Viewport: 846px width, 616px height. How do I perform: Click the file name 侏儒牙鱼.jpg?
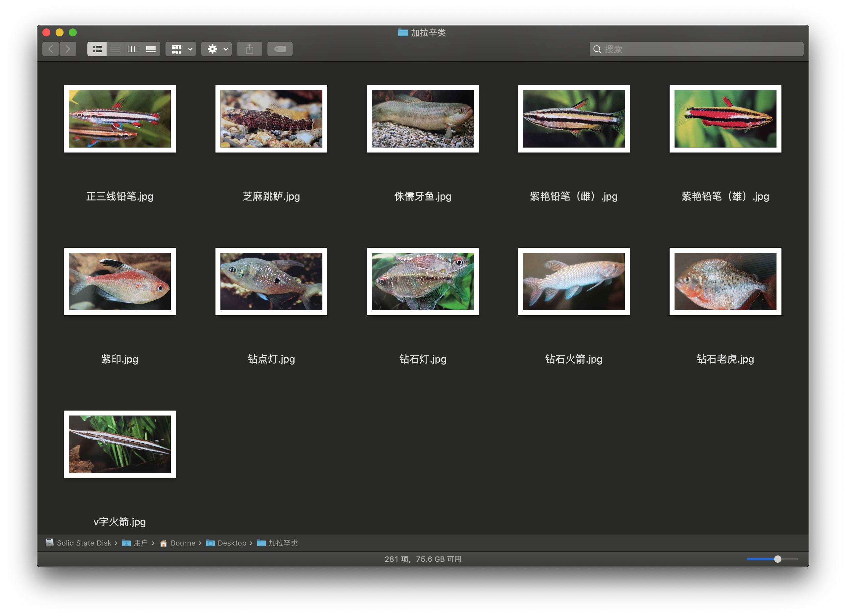423,197
